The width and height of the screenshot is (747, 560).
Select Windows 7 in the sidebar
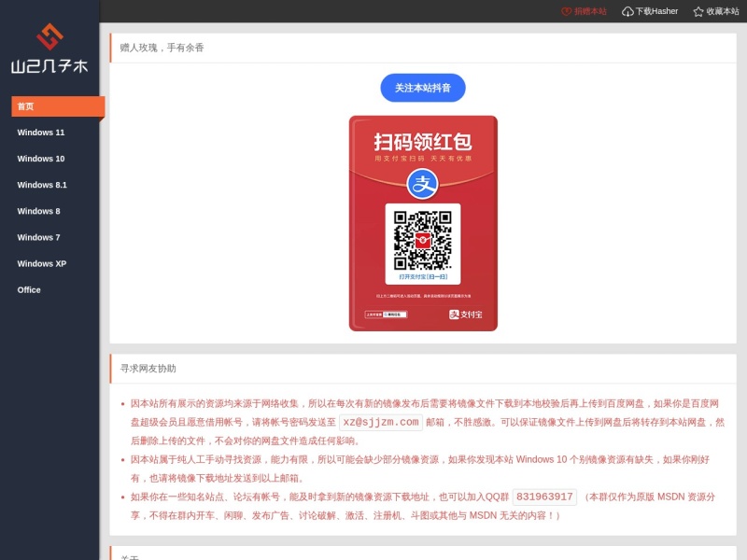38,237
